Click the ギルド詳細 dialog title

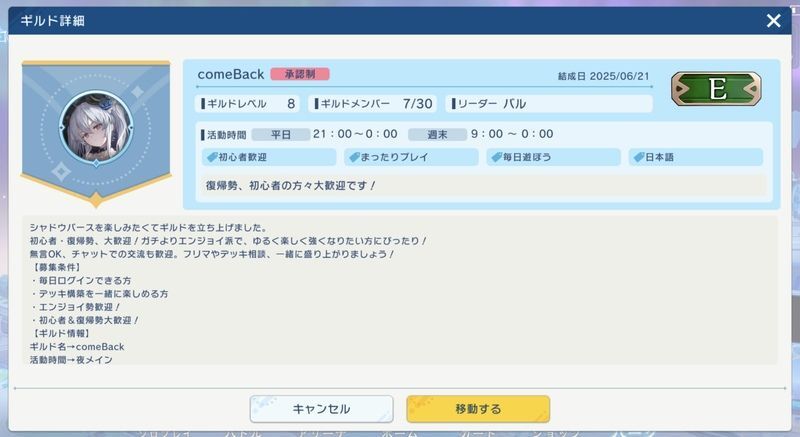click(x=50, y=20)
